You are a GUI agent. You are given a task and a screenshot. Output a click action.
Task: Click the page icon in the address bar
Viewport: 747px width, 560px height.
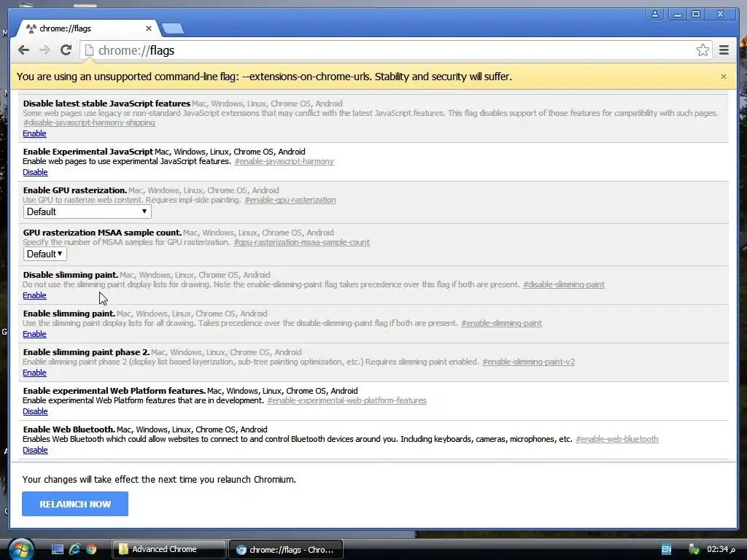[x=89, y=50]
